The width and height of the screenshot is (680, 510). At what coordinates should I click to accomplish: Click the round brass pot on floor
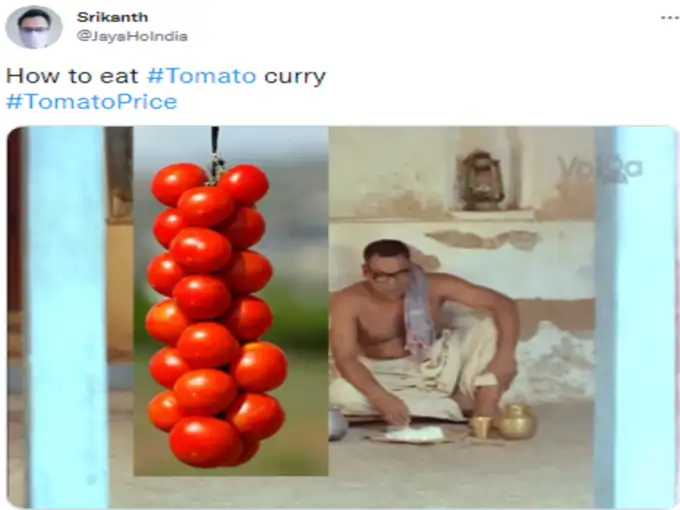[x=517, y=421]
